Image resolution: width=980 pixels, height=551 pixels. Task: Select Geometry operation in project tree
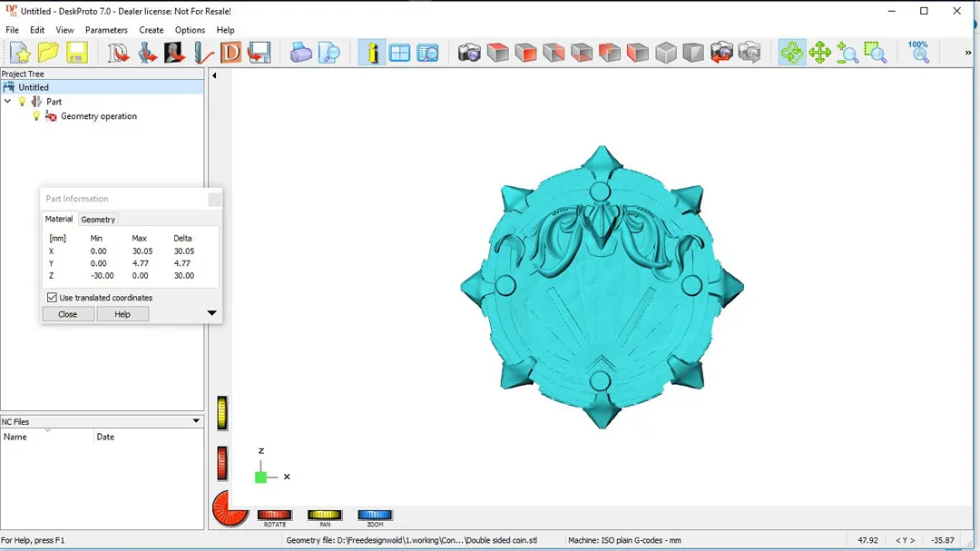(x=99, y=116)
